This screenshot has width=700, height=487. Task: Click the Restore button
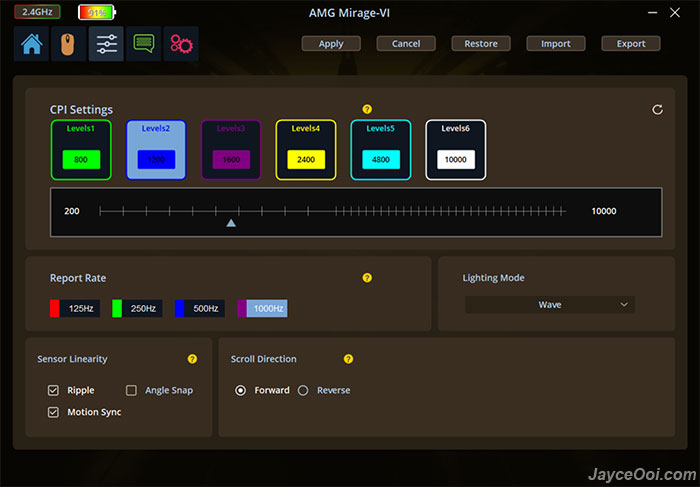pyautogui.click(x=481, y=44)
